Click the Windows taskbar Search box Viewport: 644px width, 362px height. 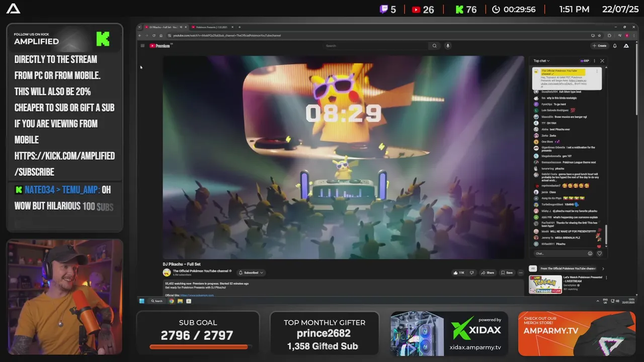[157, 301]
